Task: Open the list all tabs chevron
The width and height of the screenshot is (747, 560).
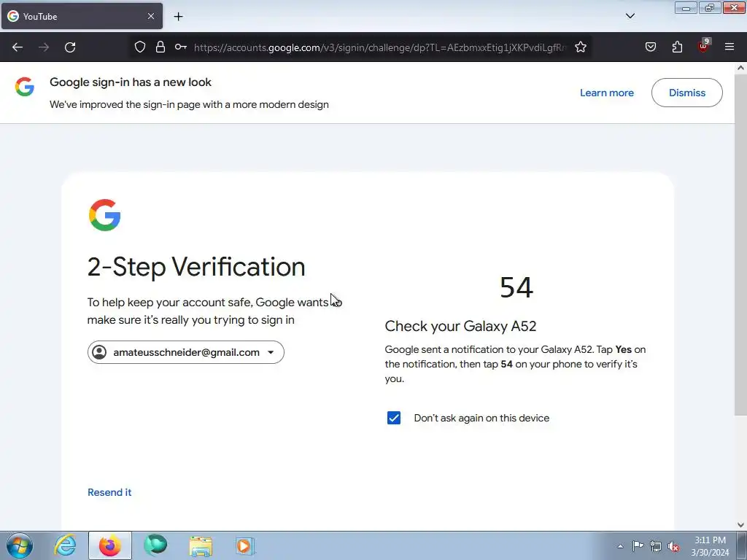Action: click(630, 16)
